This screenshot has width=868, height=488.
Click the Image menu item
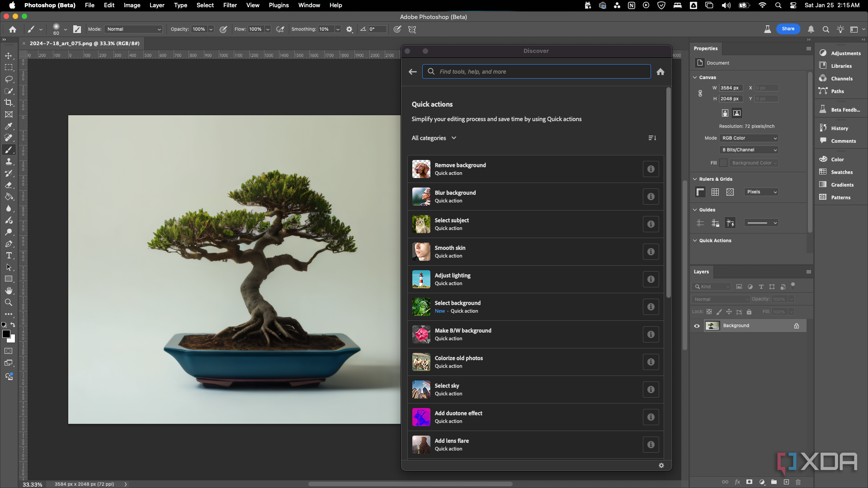coord(132,5)
